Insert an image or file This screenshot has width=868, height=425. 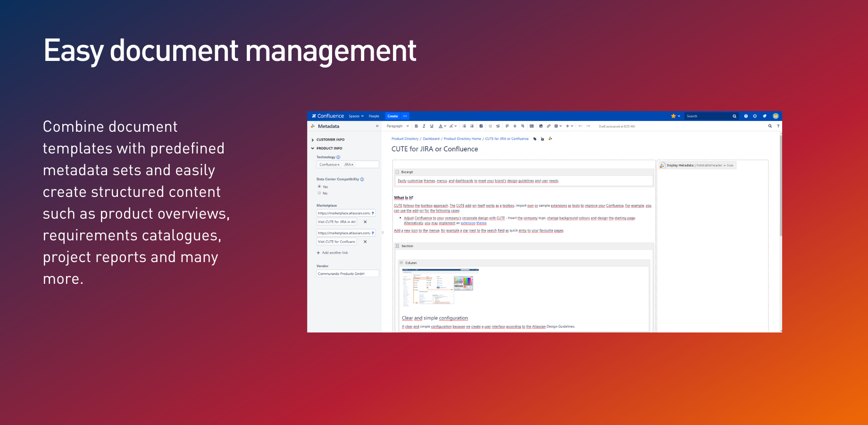coord(541,126)
